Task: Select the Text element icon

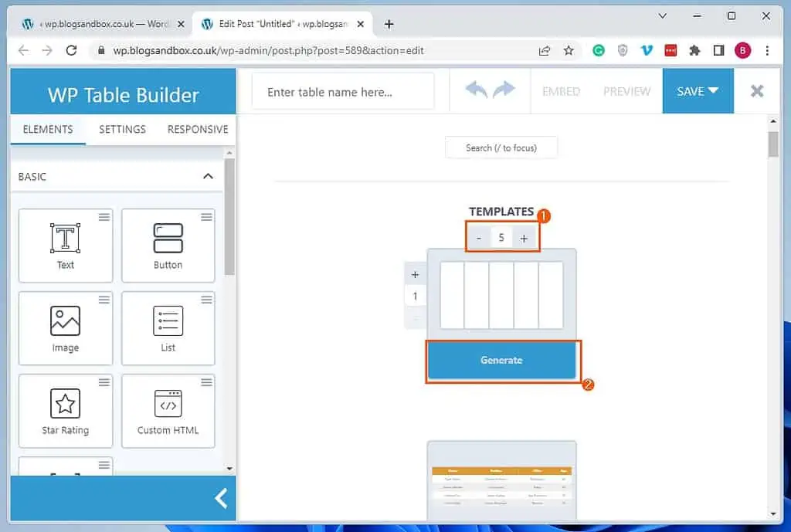Action: 65,238
